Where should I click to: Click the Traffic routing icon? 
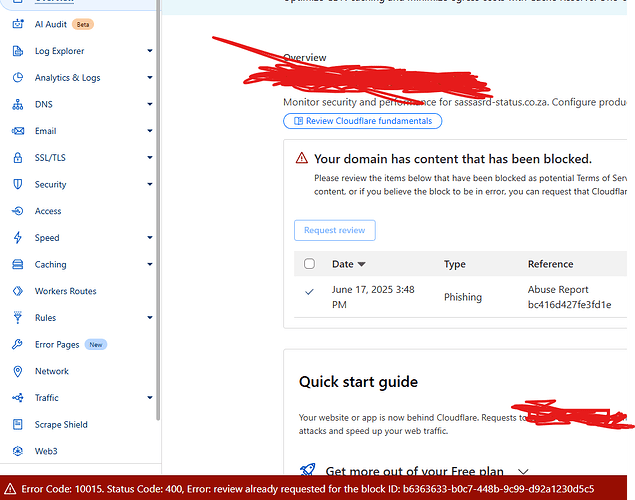(18, 398)
